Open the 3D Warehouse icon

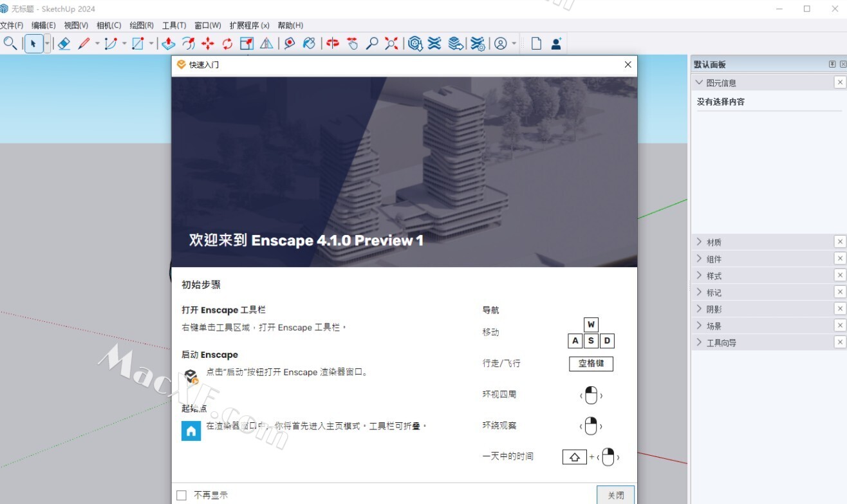pyautogui.click(x=415, y=43)
